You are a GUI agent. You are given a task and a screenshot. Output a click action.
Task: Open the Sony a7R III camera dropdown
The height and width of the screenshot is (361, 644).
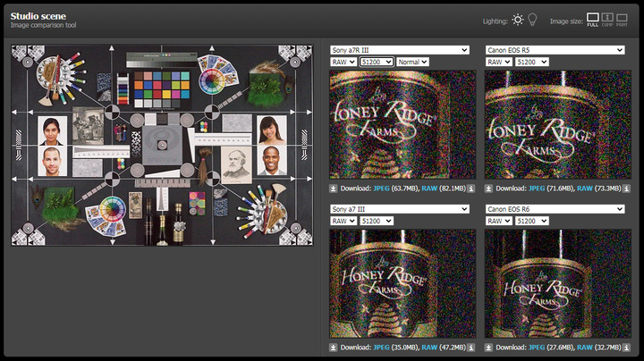tap(400, 50)
